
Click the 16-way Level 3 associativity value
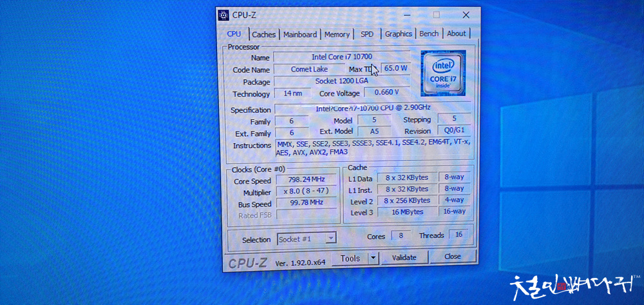pos(454,211)
